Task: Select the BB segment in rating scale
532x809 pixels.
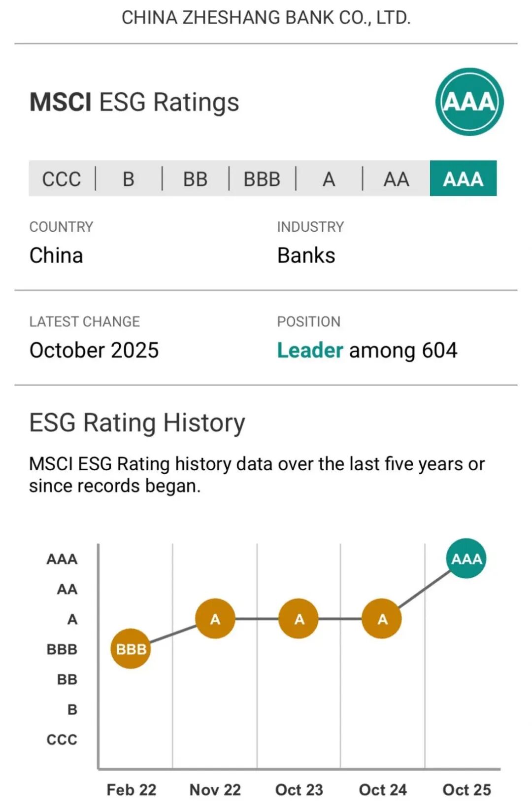Action: point(196,178)
